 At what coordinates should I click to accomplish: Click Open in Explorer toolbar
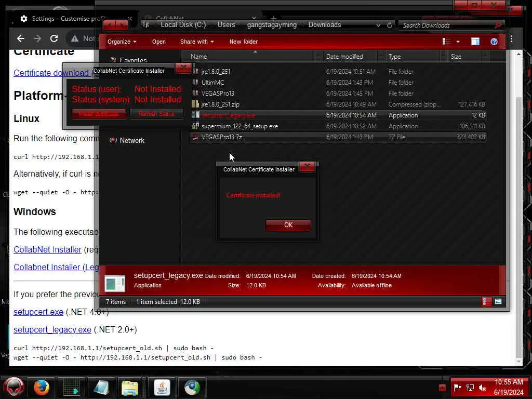159,42
